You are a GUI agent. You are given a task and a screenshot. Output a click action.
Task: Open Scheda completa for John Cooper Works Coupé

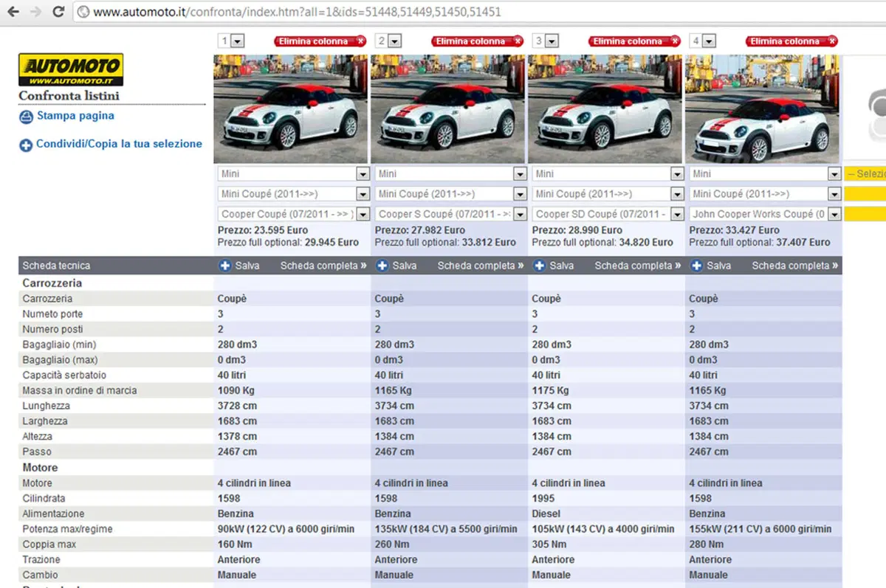click(795, 266)
